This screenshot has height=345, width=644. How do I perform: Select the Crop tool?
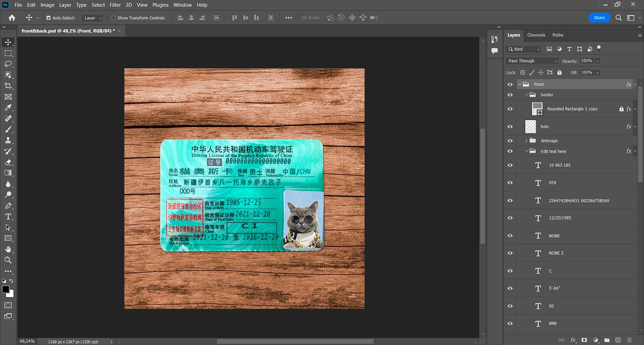pyautogui.click(x=8, y=86)
